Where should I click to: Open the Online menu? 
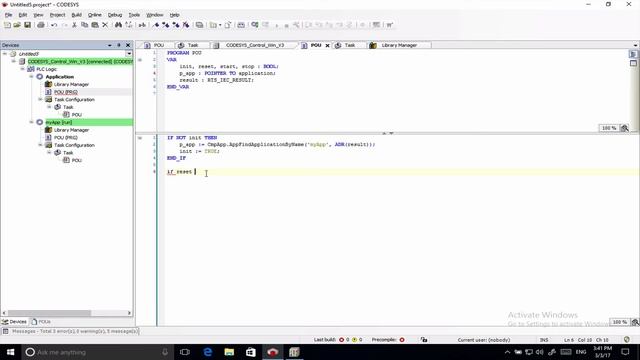95,15
